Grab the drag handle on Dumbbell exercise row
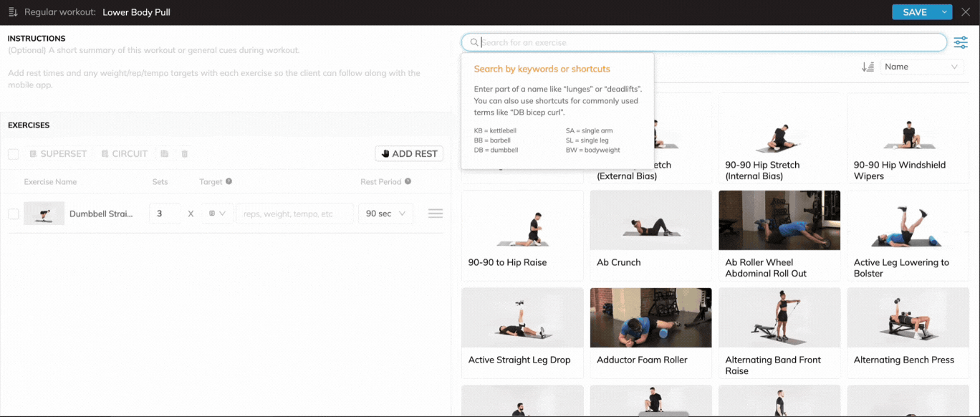 pos(435,214)
